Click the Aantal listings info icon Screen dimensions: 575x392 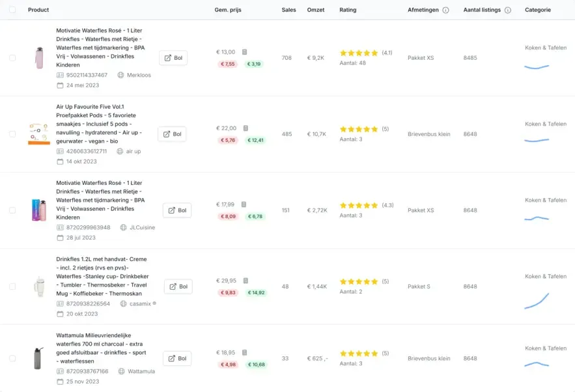pyautogui.click(x=508, y=10)
